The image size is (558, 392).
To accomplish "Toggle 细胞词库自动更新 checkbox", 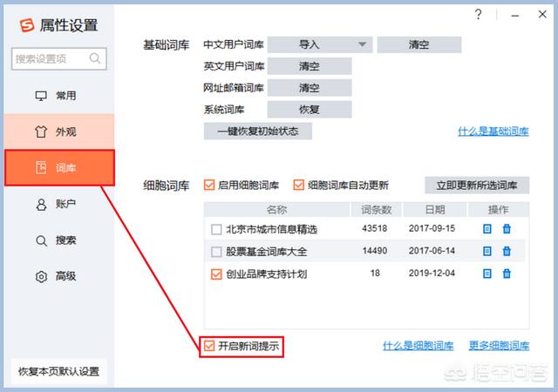I will click(x=299, y=185).
